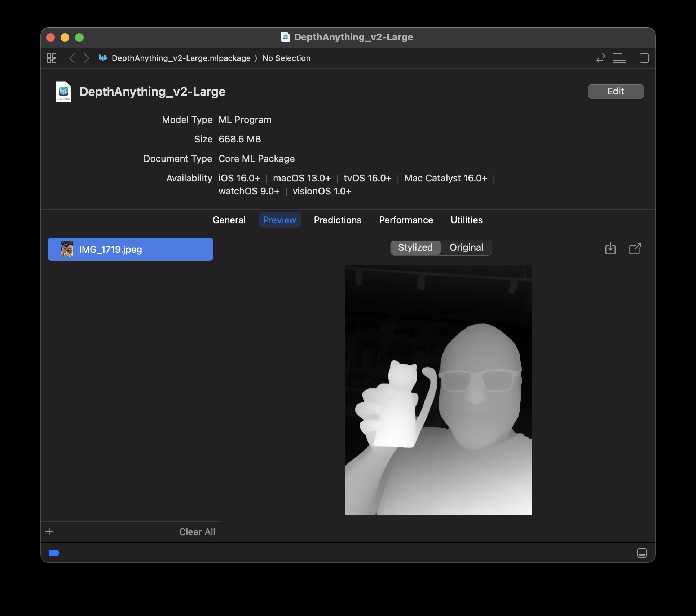Switch preview to Original
Image resolution: width=696 pixels, height=616 pixels.
466,248
